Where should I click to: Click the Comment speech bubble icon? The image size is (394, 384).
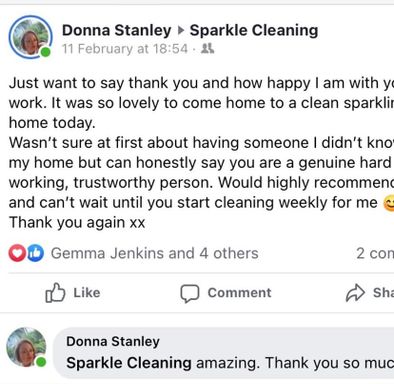190,293
